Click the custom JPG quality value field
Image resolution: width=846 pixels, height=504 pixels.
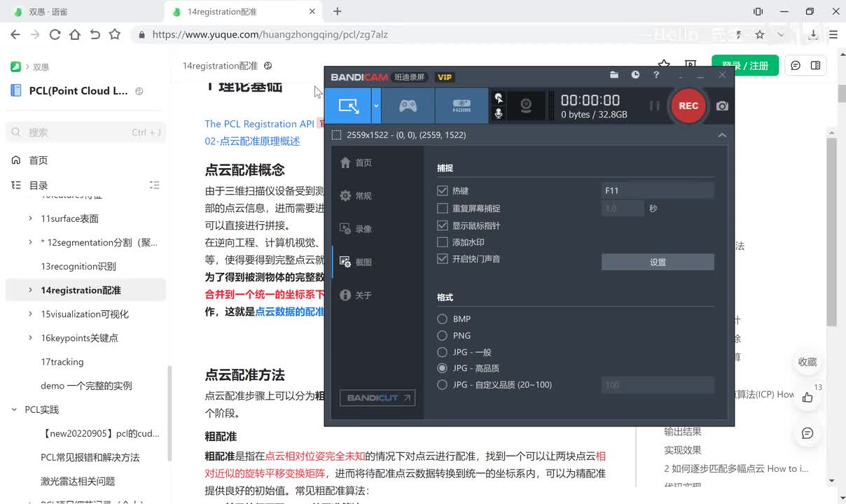(658, 385)
